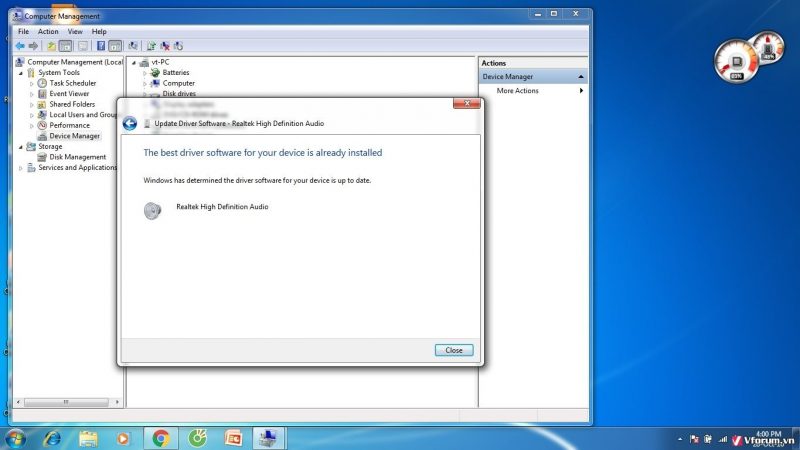This screenshot has width=800, height=450.
Task: Expand the Services and Applications node arrow
Action: click(x=21, y=168)
